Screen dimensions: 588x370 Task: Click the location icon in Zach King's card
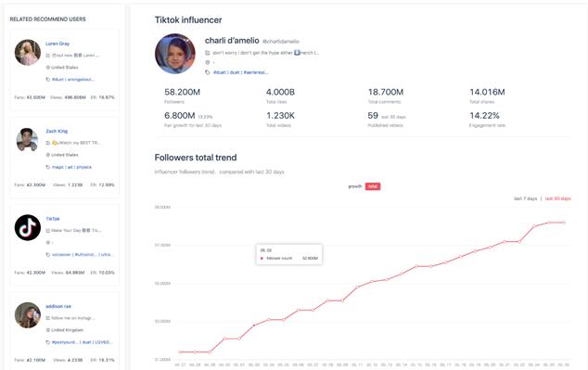click(x=47, y=155)
